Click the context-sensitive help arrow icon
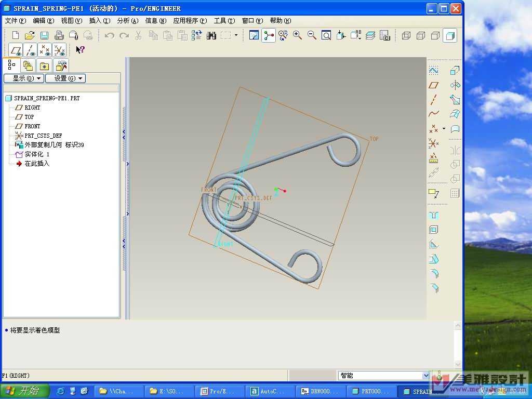 point(80,50)
